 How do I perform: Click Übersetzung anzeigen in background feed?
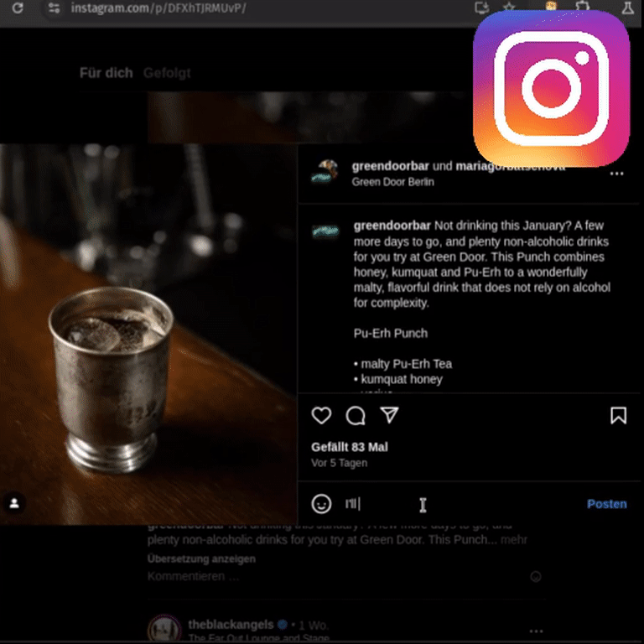[x=201, y=558]
